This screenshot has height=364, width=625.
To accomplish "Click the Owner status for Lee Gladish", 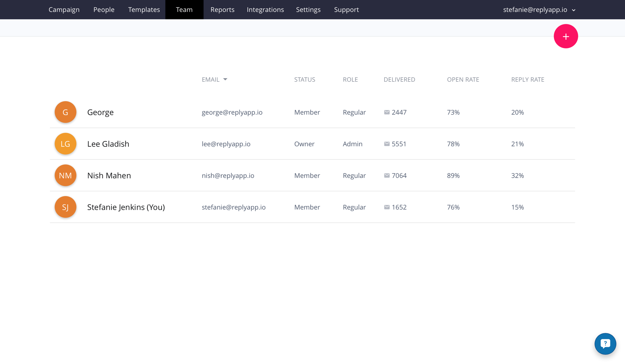I will [304, 144].
